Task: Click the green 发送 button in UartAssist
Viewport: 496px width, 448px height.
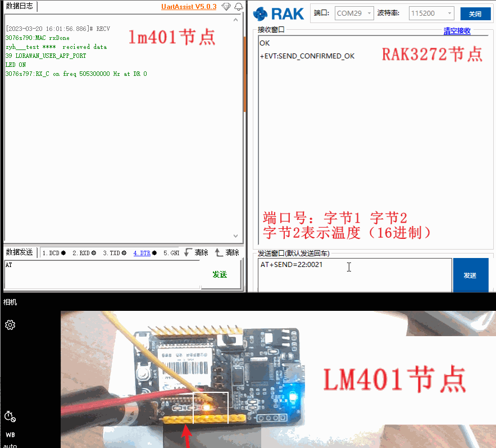Action: (x=220, y=274)
